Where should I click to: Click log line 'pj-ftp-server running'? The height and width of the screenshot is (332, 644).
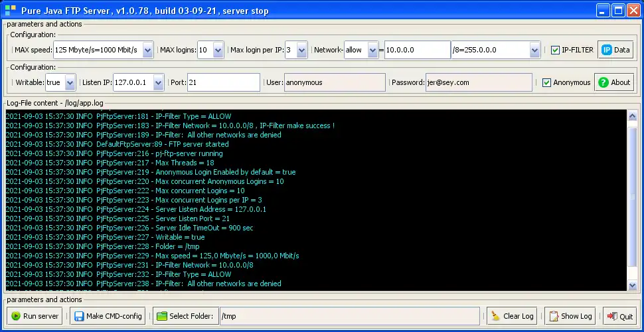click(114, 153)
